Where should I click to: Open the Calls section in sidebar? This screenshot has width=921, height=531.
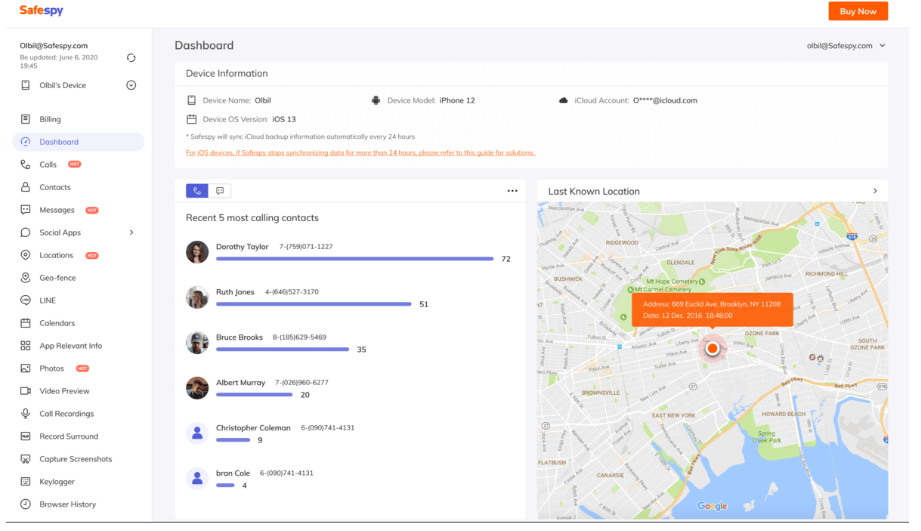coord(48,164)
